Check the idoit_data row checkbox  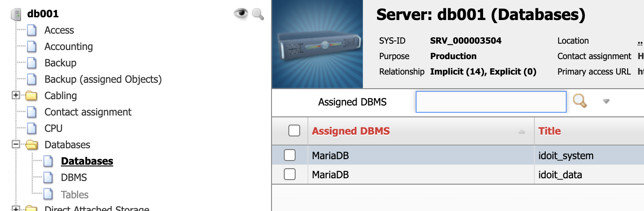coord(290,174)
